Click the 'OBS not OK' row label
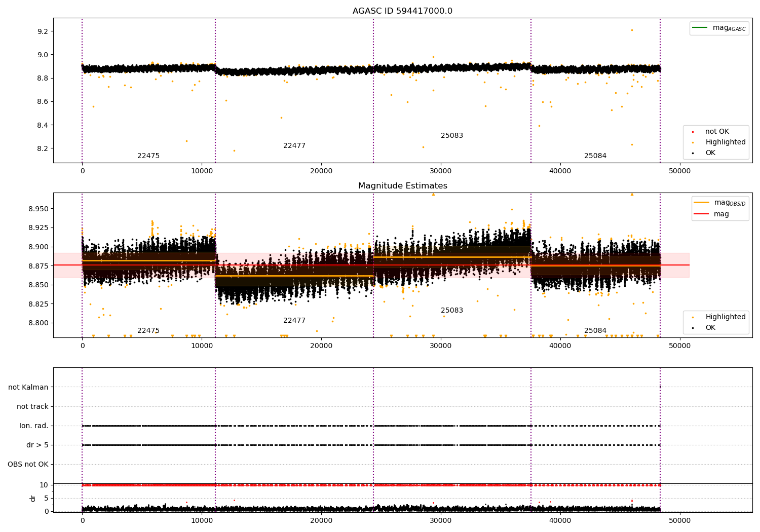Viewport: 760px width, 532px height. pos(28,465)
